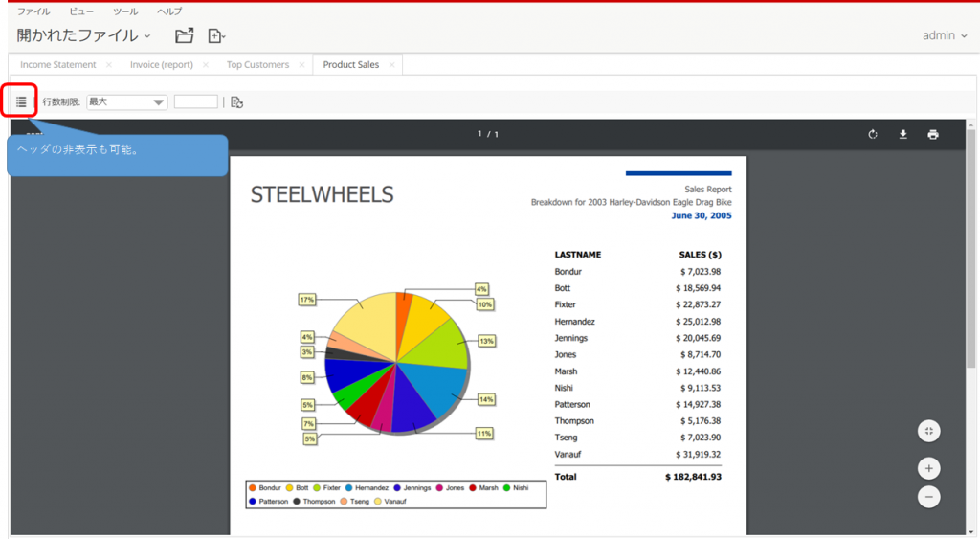
Task: Print the PDF report
Action: click(933, 134)
